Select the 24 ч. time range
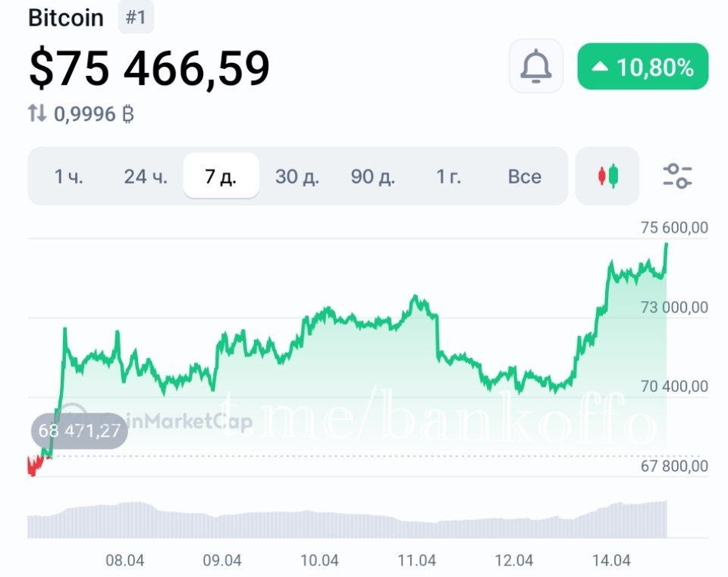Screen dimensions: 728x577 coord(146,177)
